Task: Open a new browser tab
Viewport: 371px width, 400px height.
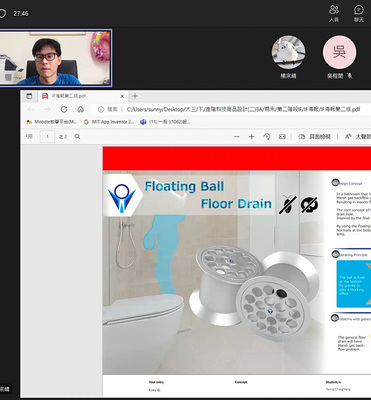Action: point(135,96)
